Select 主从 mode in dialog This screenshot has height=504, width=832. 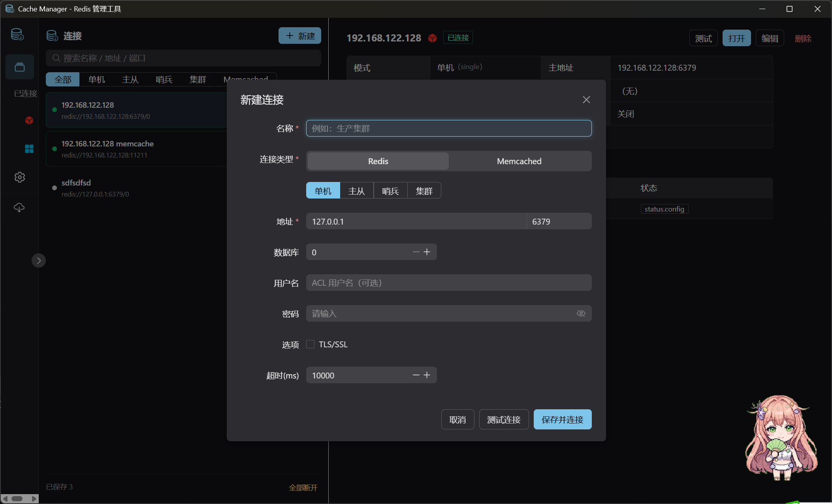(357, 191)
